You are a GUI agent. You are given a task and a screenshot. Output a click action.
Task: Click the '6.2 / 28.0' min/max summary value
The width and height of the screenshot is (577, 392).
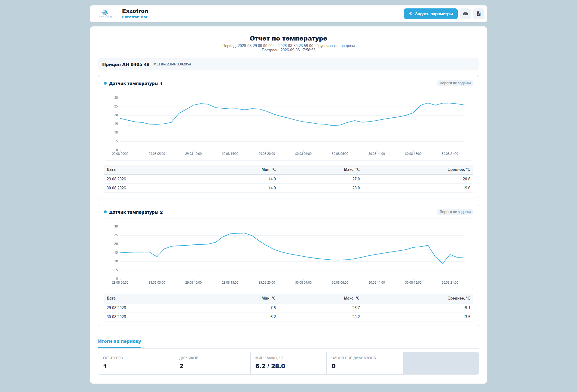(270, 366)
